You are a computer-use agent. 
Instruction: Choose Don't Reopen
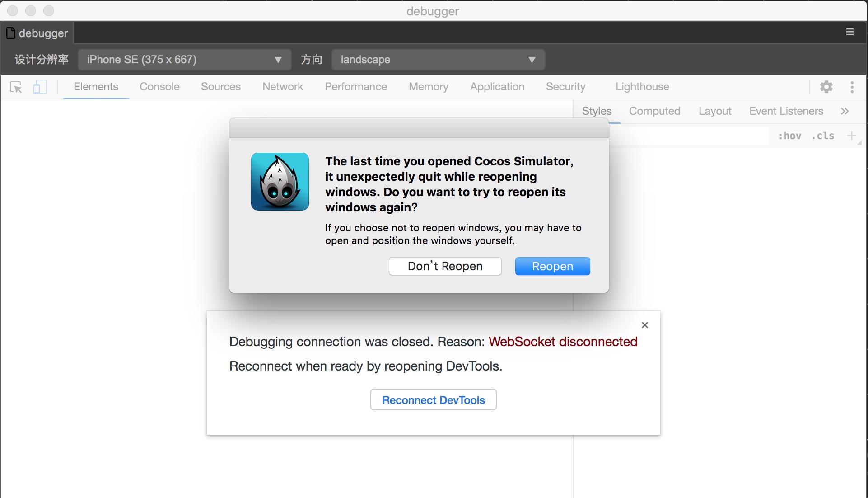tap(445, 266)
